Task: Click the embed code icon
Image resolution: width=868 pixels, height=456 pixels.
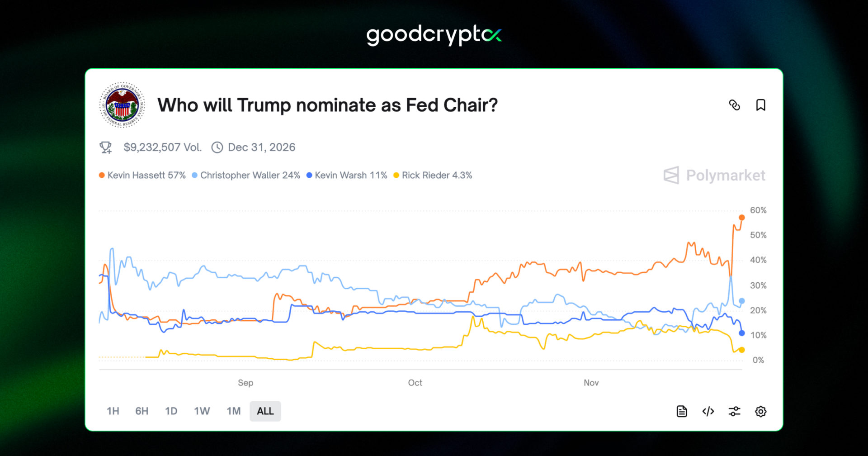Action: 708,411
